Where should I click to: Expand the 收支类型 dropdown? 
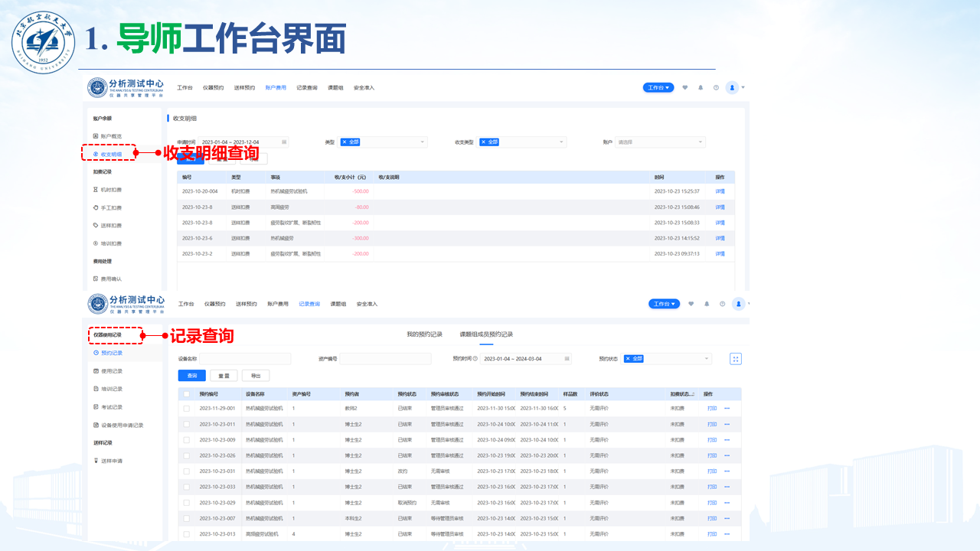(x=522, y=142)
